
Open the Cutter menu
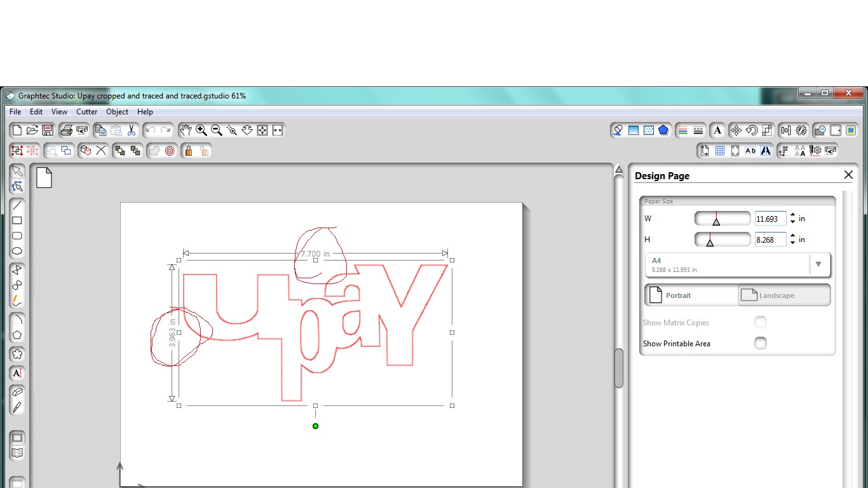(87, 112)
